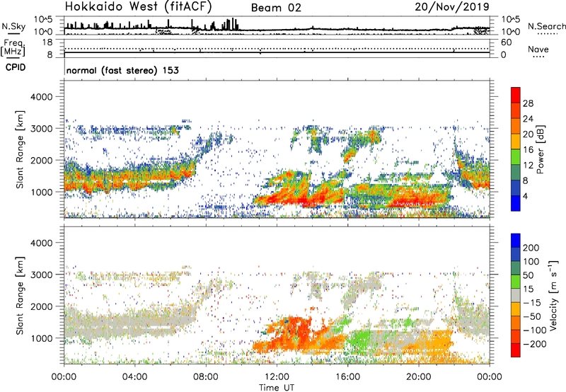Click the '18' frequency axis value
The width and height of the screenshot is (566, 392).
(x=47, y=42)
